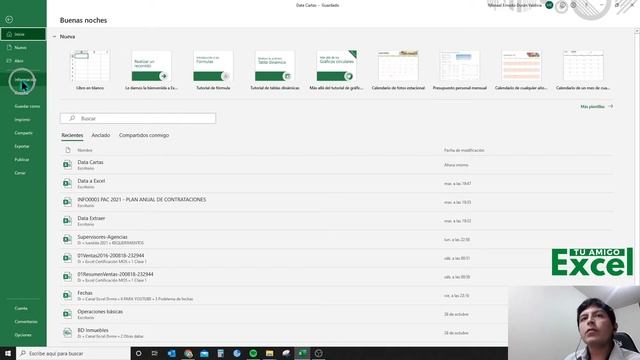Switch to Compartidos conmigo tab
Image resolution: width=640 pixels, height=360 pixels.
click(x=144, y=135)
